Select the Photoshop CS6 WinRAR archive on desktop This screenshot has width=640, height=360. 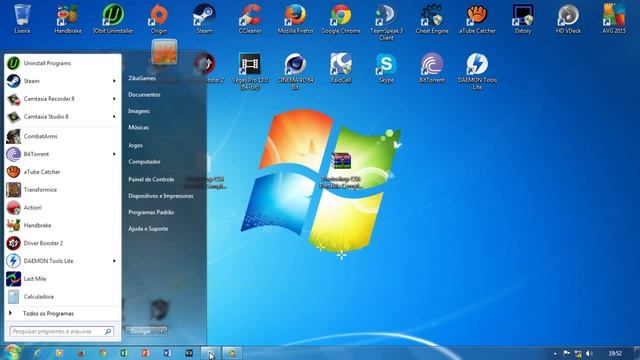341,170
